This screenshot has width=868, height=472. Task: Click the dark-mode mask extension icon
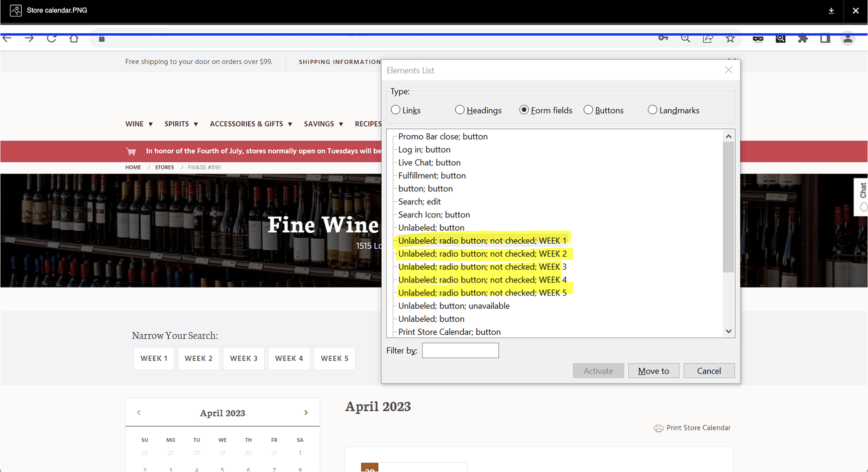click(x=758, y=38)
